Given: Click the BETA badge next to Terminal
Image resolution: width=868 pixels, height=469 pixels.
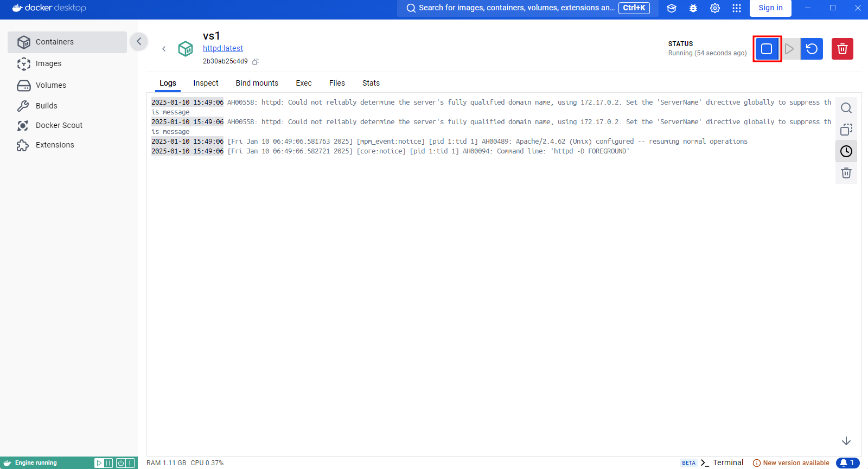Looking at the screenshot, I should [x=688, y=463].
